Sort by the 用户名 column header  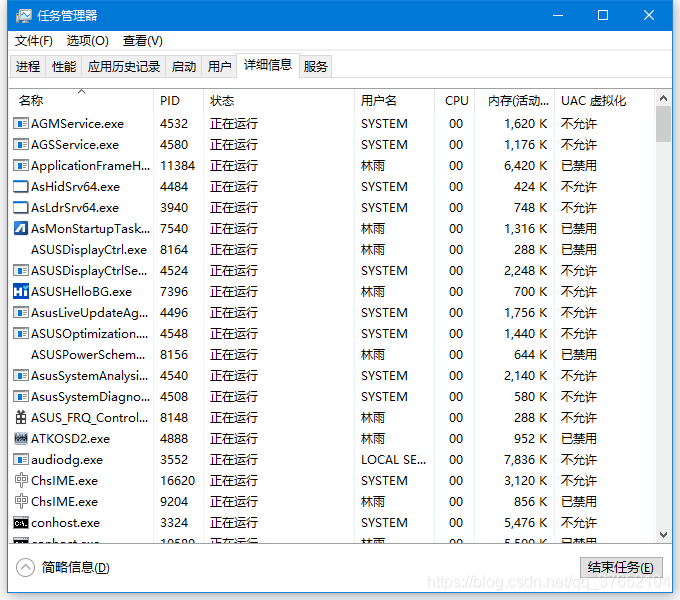pos(394,101)
